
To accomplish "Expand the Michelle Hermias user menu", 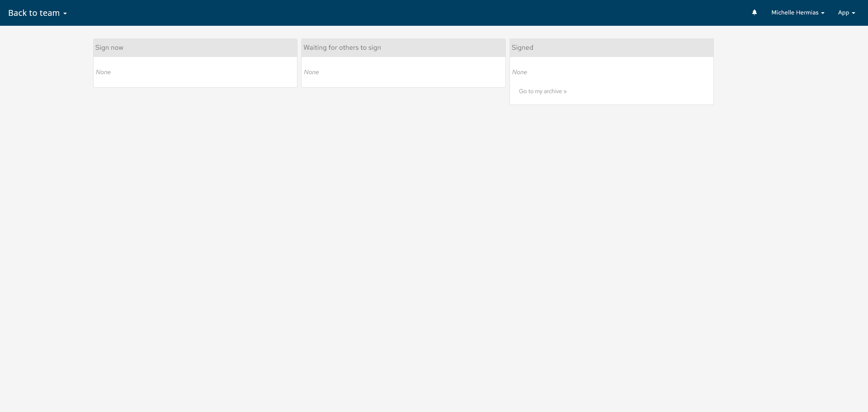I will 794,13.
